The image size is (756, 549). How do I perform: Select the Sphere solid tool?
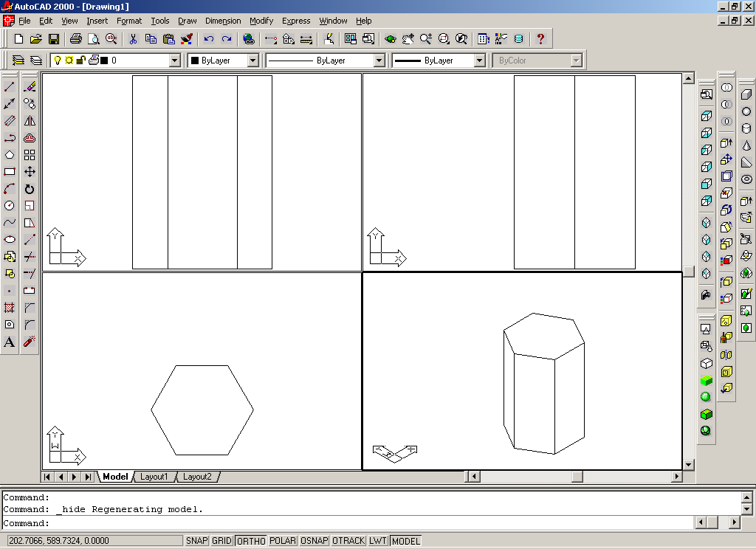[746, 111]
